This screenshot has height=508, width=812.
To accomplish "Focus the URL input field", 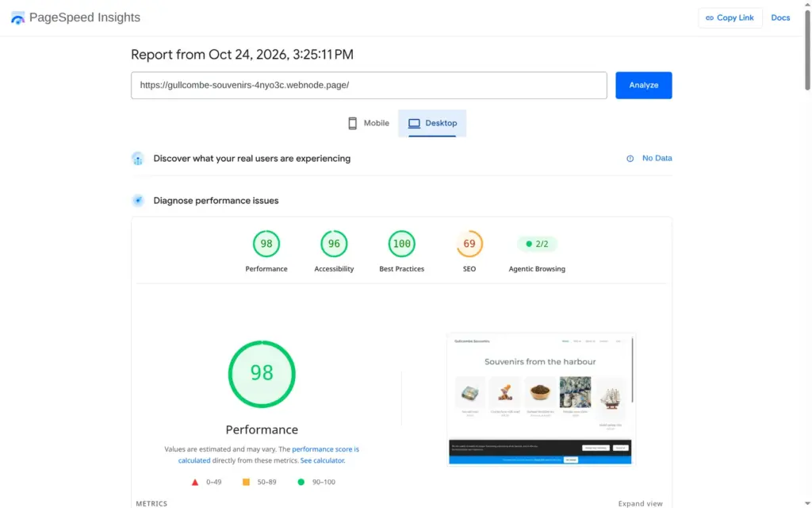I will [x=369, y=86].
